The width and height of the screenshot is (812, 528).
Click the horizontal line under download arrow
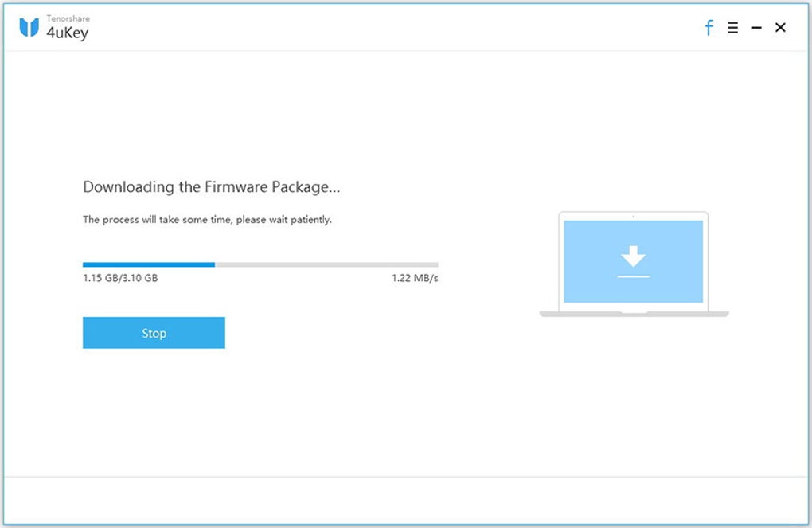point(634,276)
